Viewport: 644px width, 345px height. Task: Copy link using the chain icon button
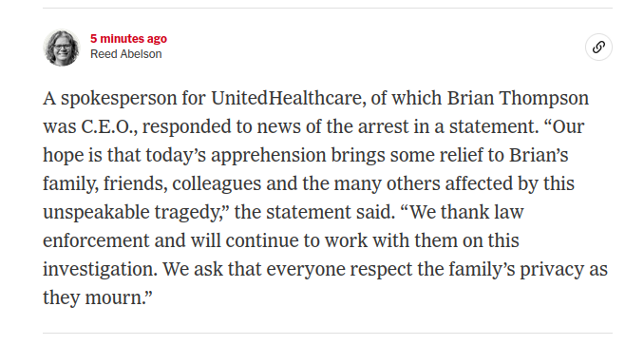pyautogui.click(x=598, y=48)
